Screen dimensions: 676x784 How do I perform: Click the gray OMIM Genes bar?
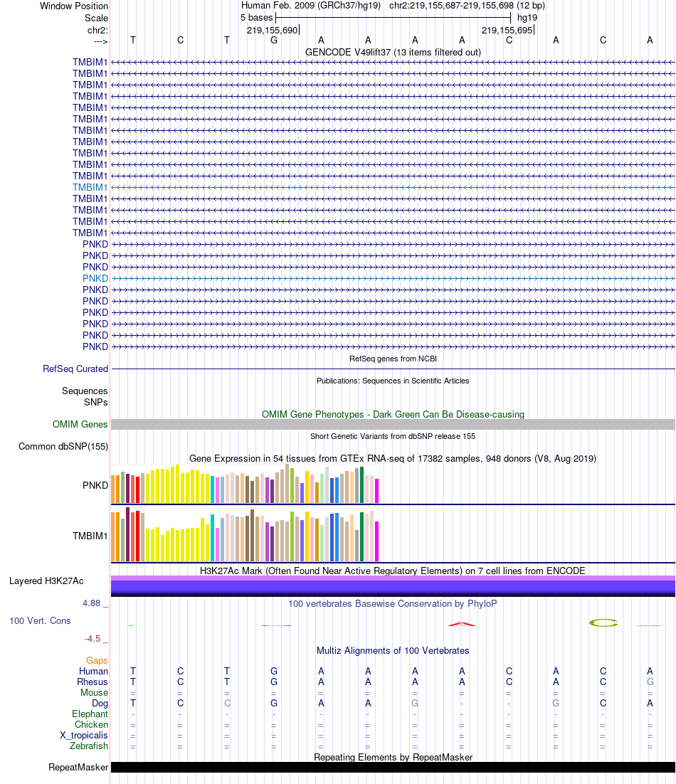[393, 425]
